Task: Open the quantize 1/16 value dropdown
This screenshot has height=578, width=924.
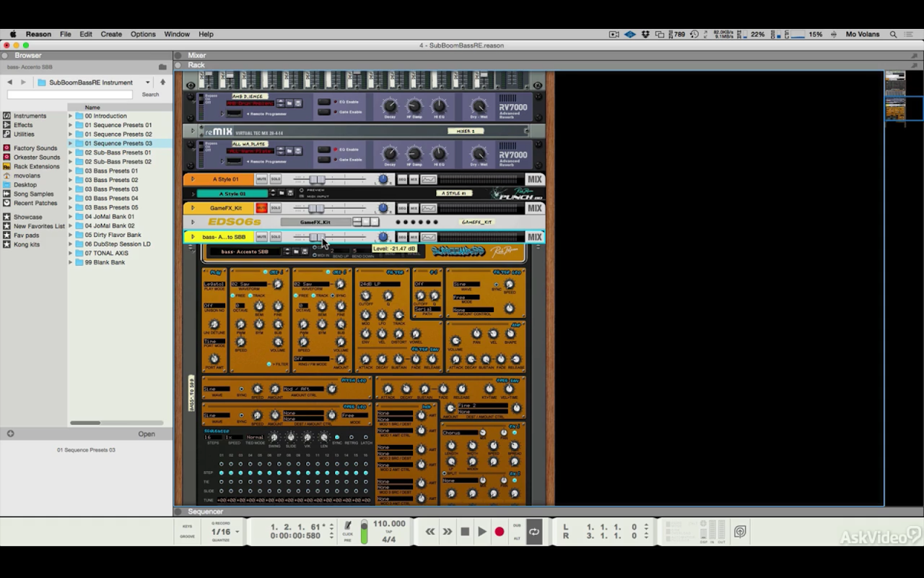Action: coord(225,532)
